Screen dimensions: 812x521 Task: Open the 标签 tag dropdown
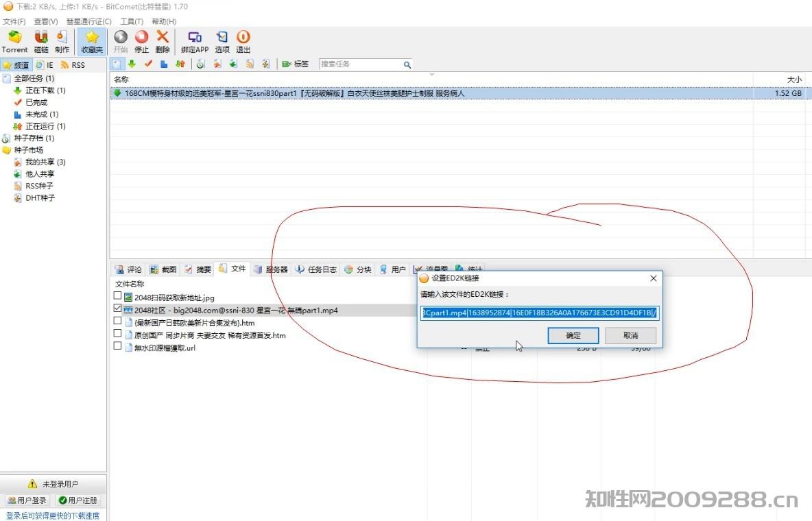pos(296,64)
